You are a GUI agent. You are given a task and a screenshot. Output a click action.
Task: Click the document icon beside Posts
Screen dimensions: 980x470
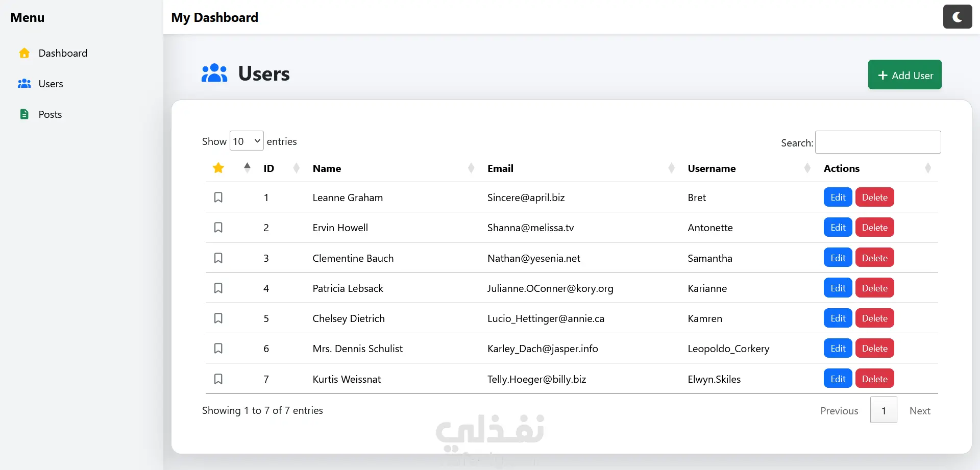pyautogui.click(x=24, y=114)
